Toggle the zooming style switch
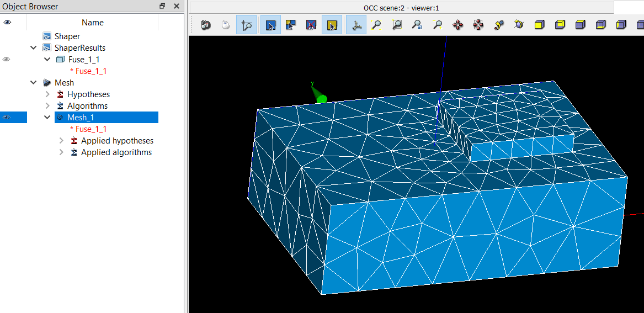The width and height of the screenshot is (644, 313). 247,25
